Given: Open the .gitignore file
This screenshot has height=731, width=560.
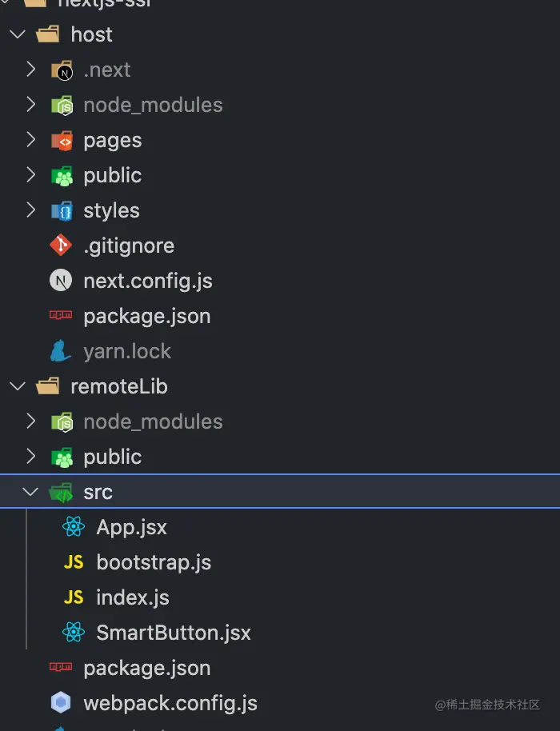Looking at the screenshot, I should [129, 246].
